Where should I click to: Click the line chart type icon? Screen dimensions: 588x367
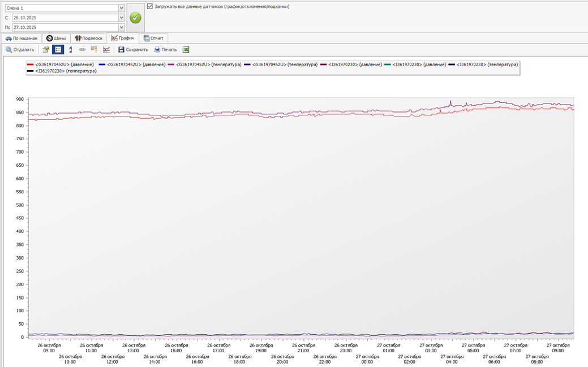[106, 50]
